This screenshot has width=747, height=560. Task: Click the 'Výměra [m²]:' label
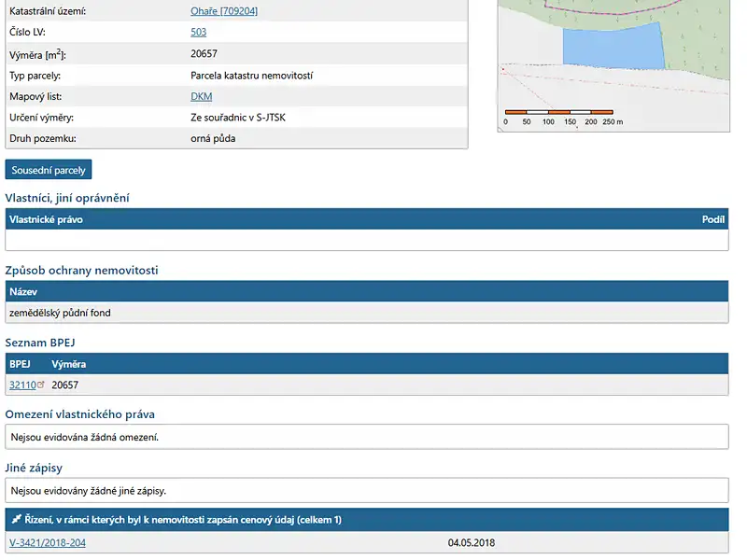37,54
